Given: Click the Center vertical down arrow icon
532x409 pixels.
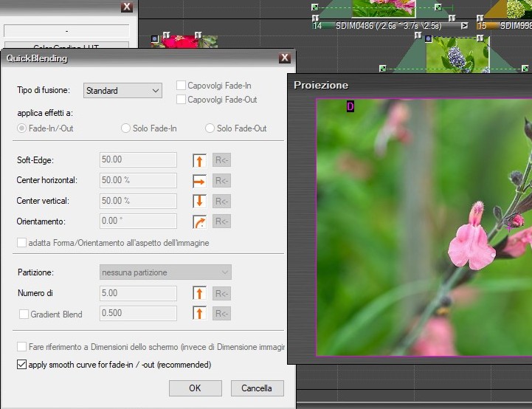Looking at the screenshot, I should pyautogui.click(x=199, y=201).
